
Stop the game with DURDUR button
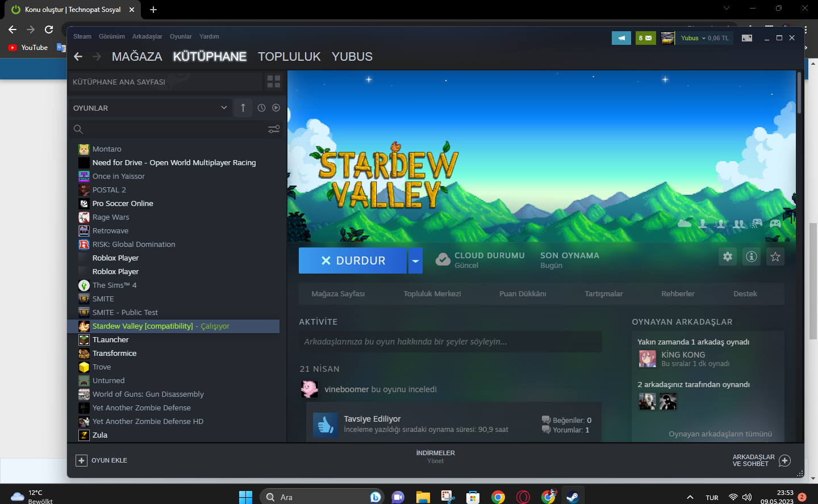click(353, 261)
